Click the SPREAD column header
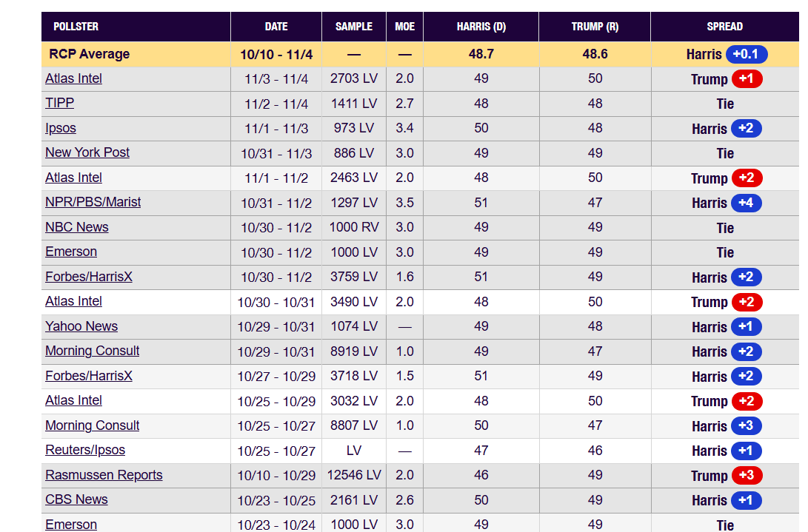This screenshot has width=808, height=532. click(724, 27)
